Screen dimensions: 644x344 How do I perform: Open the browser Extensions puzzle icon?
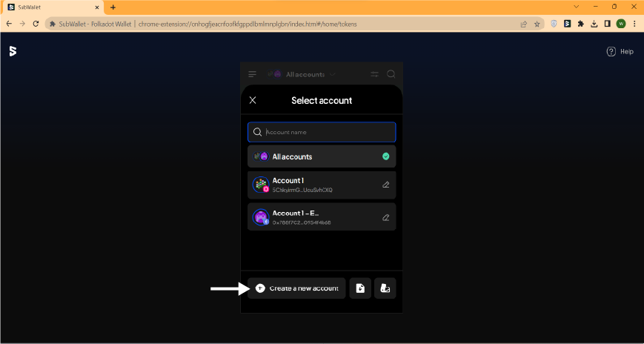tap(580, 24)
